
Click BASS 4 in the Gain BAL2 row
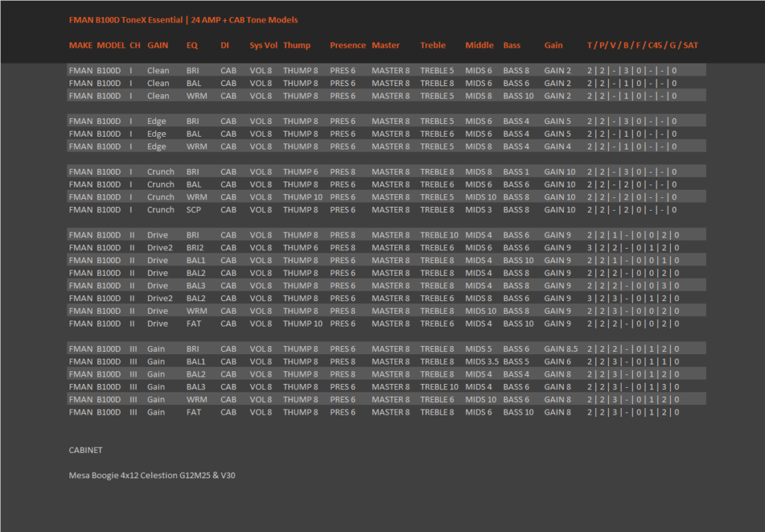516,375
